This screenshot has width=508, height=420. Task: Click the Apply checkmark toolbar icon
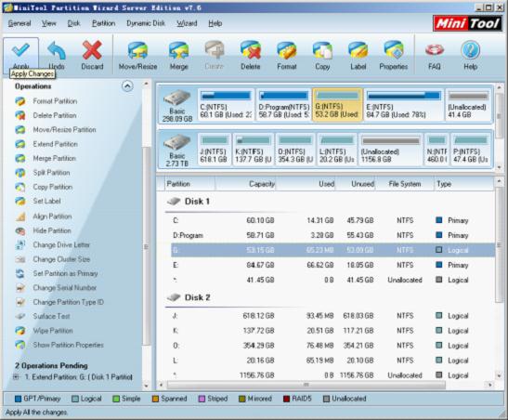click(20, 50)
